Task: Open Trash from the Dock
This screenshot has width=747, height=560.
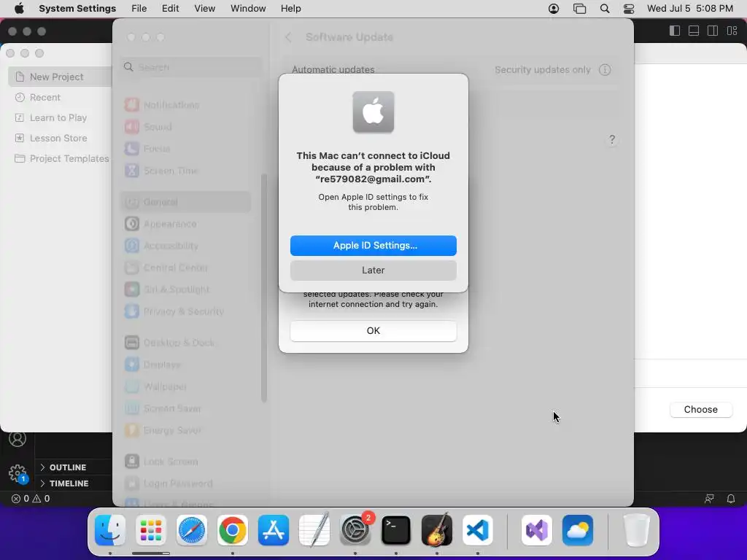Action: (636, 530)
